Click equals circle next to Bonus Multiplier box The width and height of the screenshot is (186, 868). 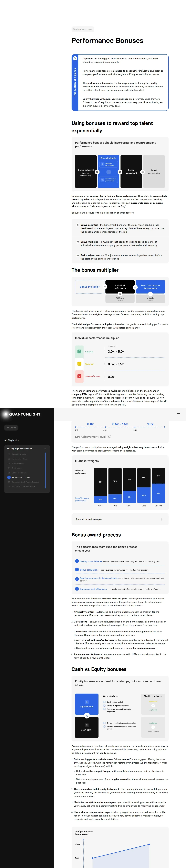tap(105, 287)
